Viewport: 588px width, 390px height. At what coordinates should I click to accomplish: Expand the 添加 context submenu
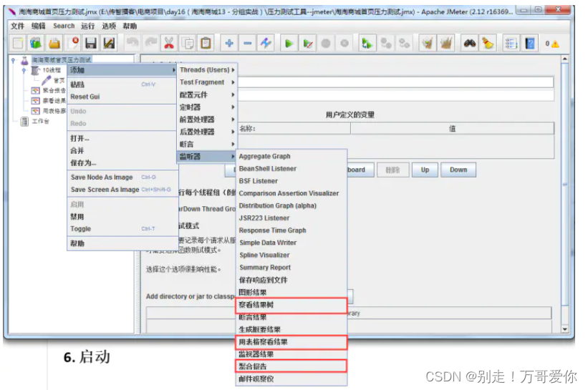tap(122, 70)
